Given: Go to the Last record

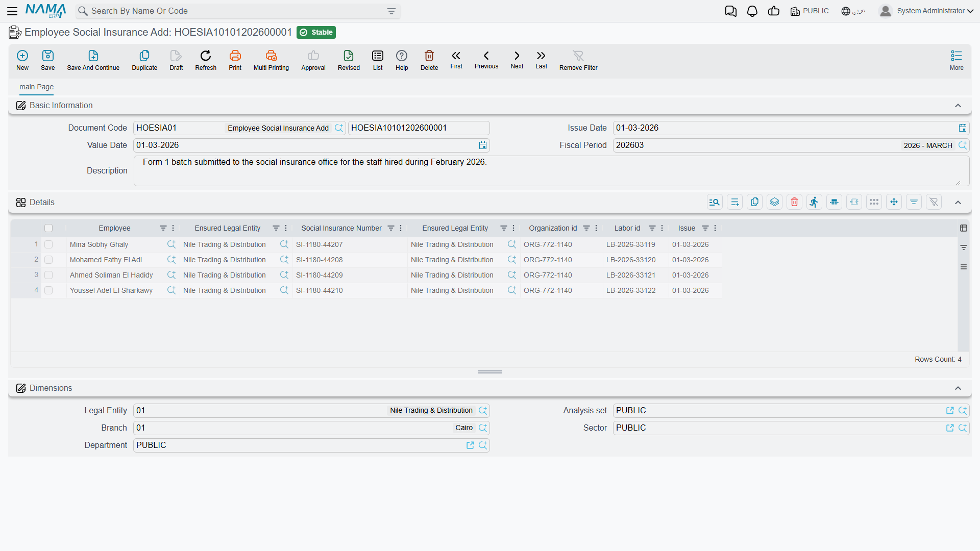Looking at the screenshot, I should point(541,60).
